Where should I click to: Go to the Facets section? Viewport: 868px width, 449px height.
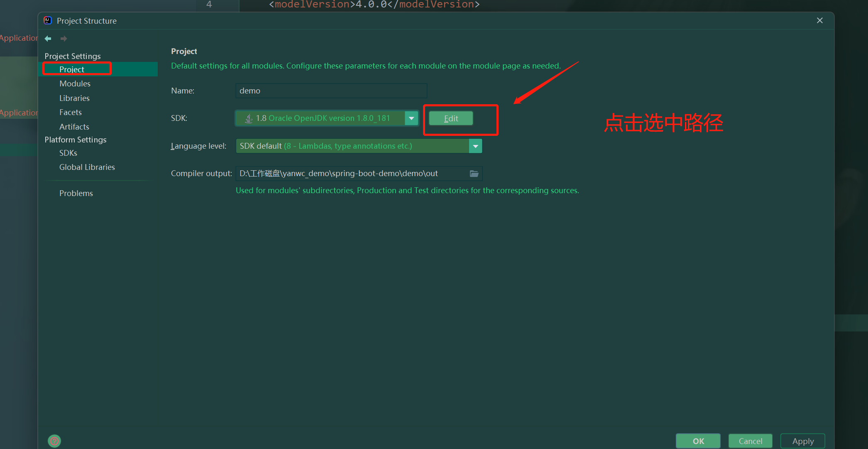pyautogui.click(x=70, y=112)
